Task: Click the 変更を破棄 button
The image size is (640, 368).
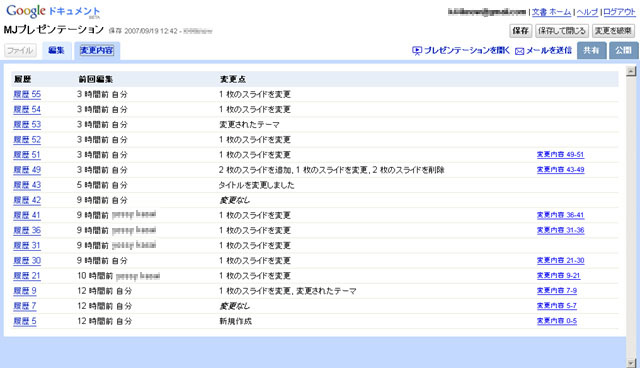Action: (613, 31)
